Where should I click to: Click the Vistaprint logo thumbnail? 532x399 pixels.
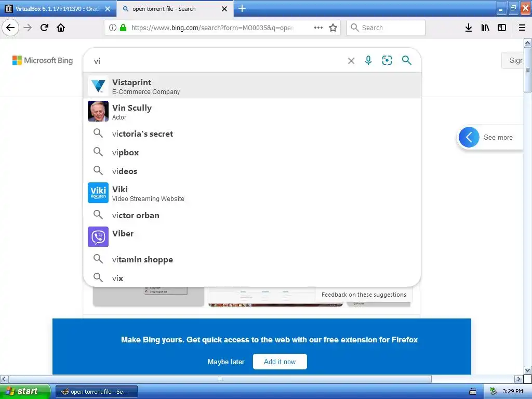pyautogui.click(x=98, y=86)
